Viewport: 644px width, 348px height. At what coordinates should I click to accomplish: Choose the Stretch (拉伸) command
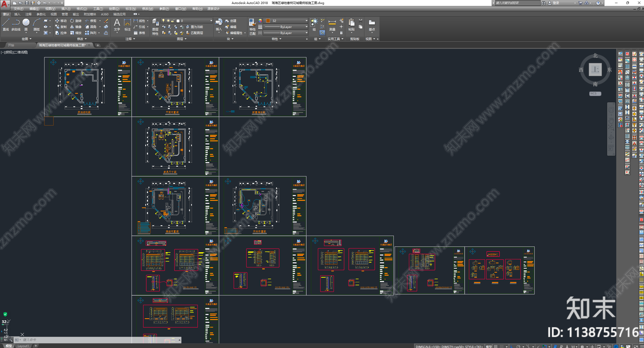click(x=61, y=33)
